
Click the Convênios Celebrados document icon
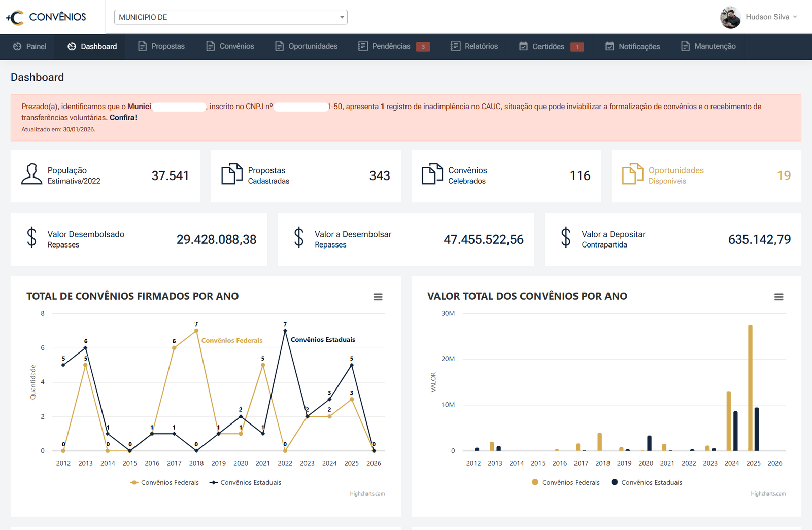pos(432,174)
